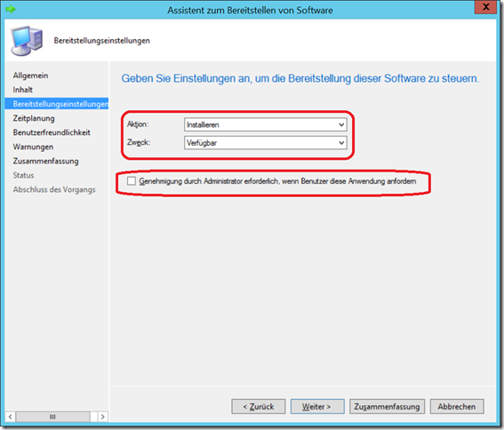This screenshot has height=430, width=504.
Task: Jump to Zusammenfassung in the sidebar list
Action: coord(45,161)
